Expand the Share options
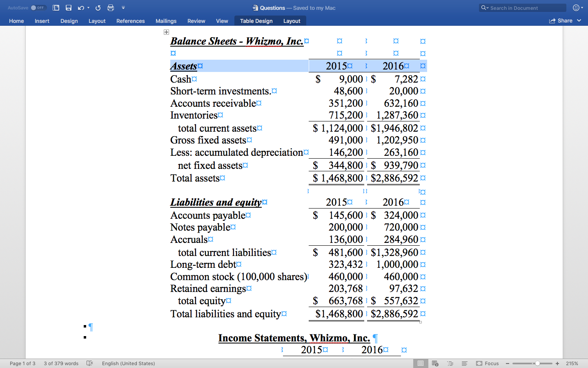The image size is (588, 368). 580,20
